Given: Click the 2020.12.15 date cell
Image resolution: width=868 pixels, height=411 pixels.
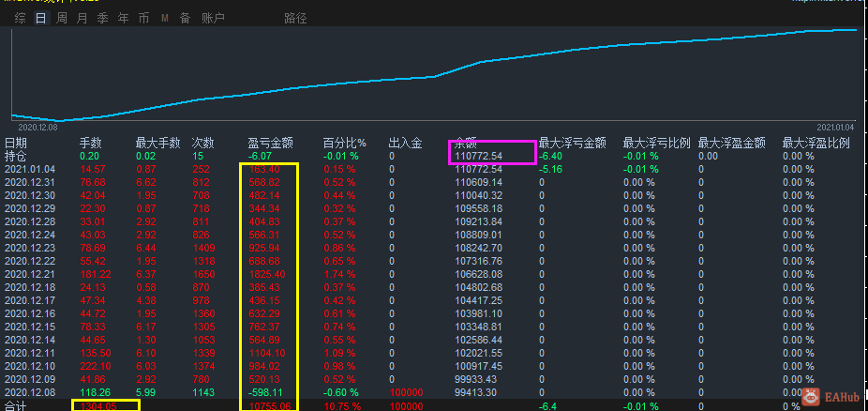Looking at the screenshot, I should click(x=28, y=327).
